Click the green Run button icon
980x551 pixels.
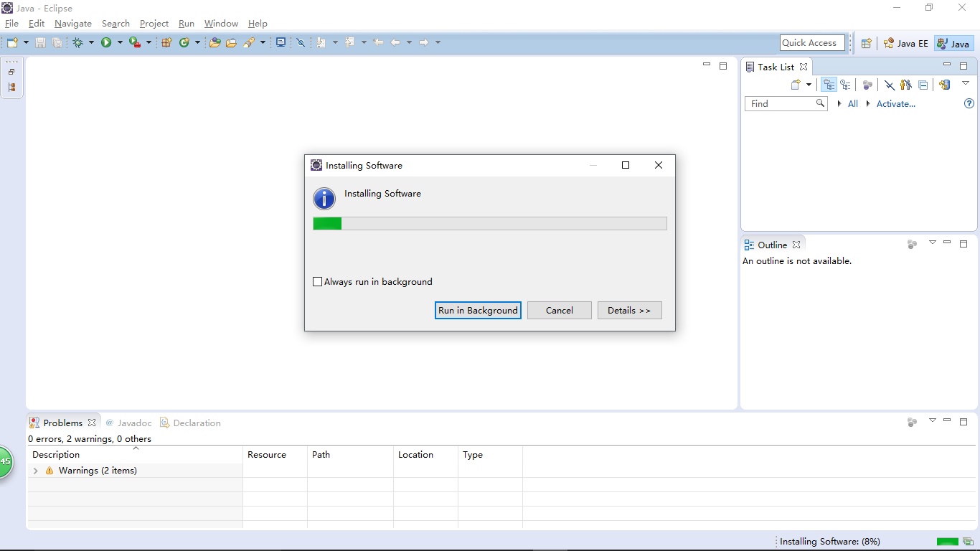coord(106,42)
